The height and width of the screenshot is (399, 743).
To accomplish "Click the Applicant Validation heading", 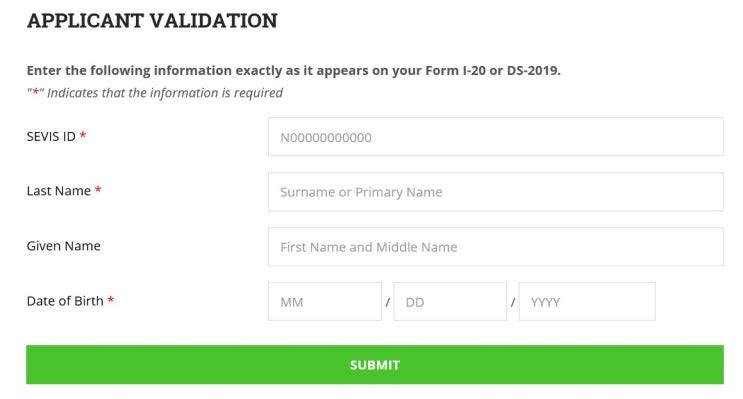I will [152, 21].
